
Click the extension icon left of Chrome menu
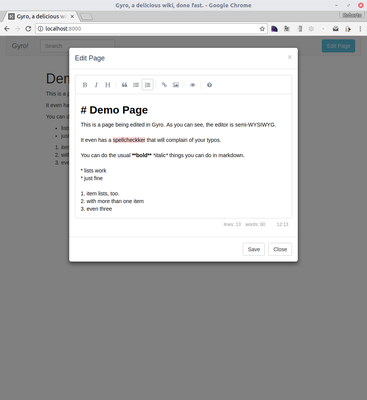[x=348, y=29]
